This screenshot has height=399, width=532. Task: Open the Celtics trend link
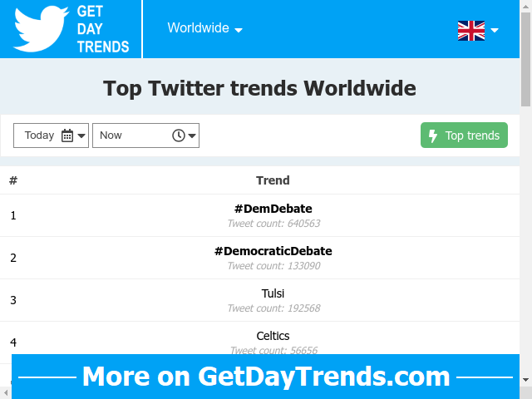pos(273,336)
